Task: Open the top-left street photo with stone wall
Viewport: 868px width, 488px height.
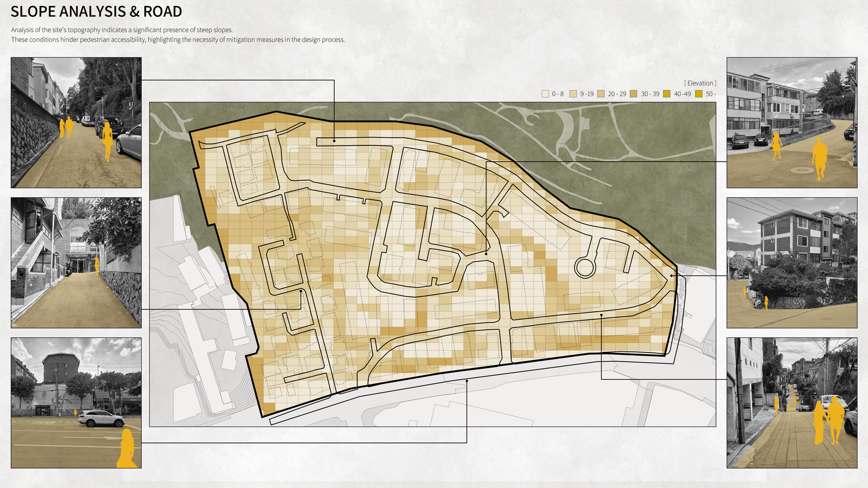Action: coord(76,123)
